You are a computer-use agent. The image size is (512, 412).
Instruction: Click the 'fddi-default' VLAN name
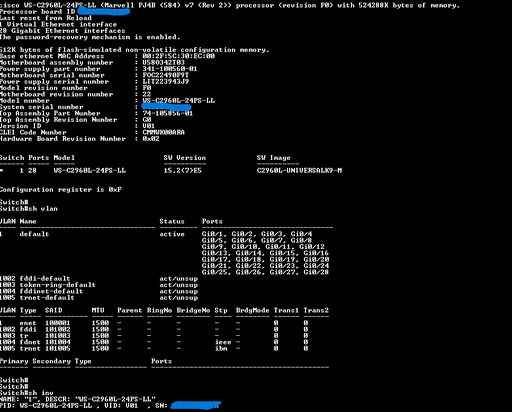coord(45,278)
